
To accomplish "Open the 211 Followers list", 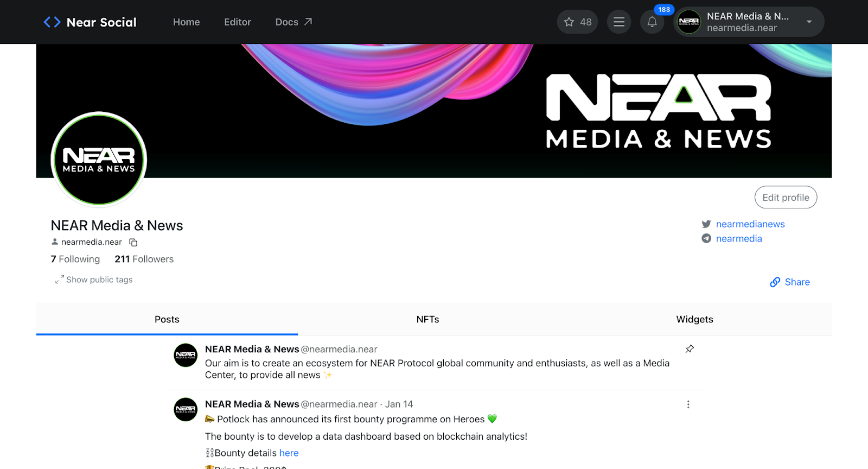I will tap(144, 259).
